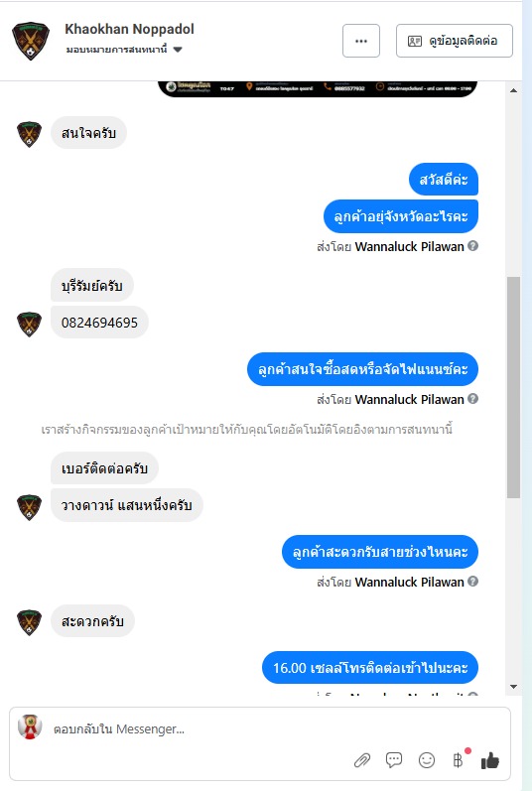
Task: Click the page avatar in reply box
Action: 30,727
